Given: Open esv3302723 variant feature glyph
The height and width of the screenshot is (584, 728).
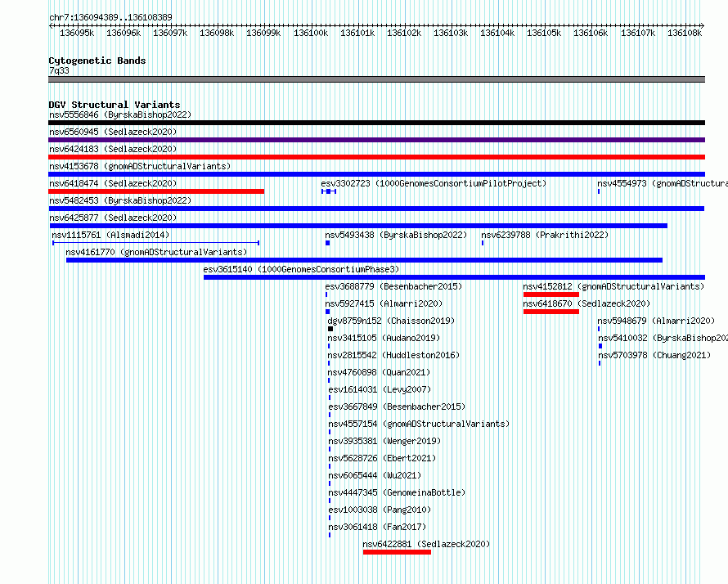Looking at the screenshot, I should tap(329, 191).
